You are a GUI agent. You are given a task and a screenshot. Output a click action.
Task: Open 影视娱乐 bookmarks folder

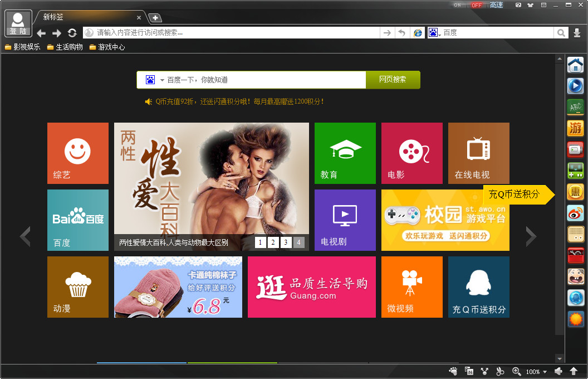pos(22,47)
